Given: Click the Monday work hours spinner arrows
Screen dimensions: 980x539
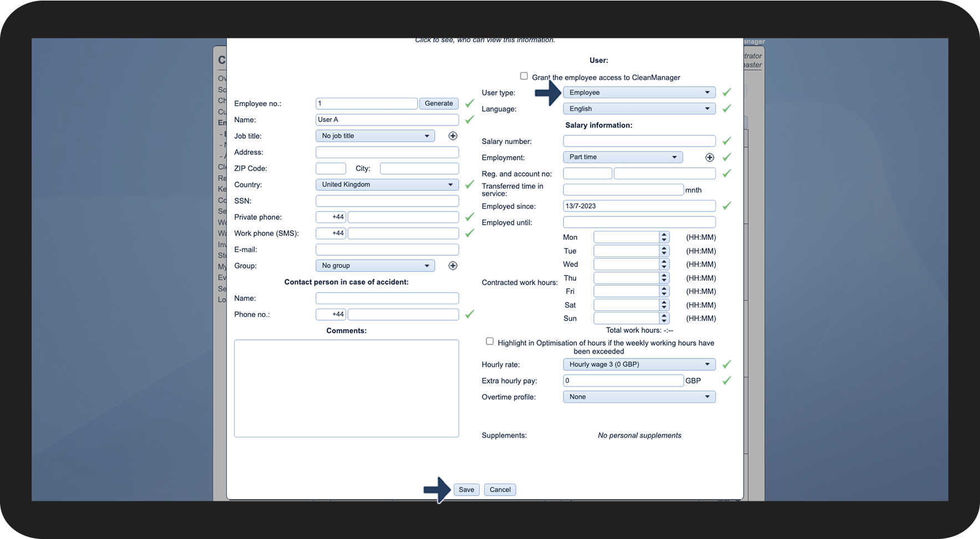Looking at the screenshot, I should pyautogui.click(x=664, y=238).
